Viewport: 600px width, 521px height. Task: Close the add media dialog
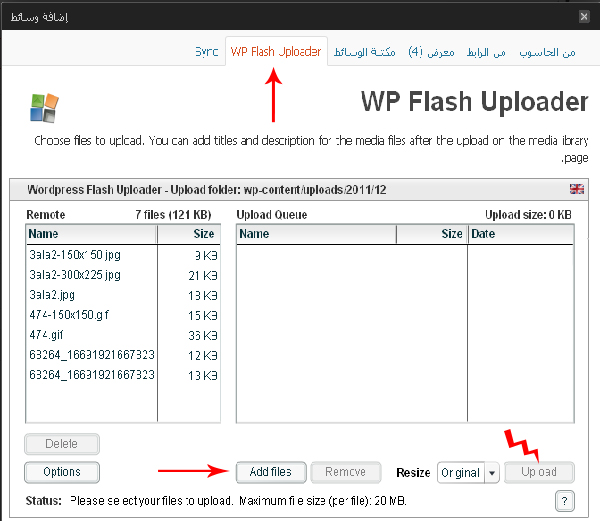point(584,16)
